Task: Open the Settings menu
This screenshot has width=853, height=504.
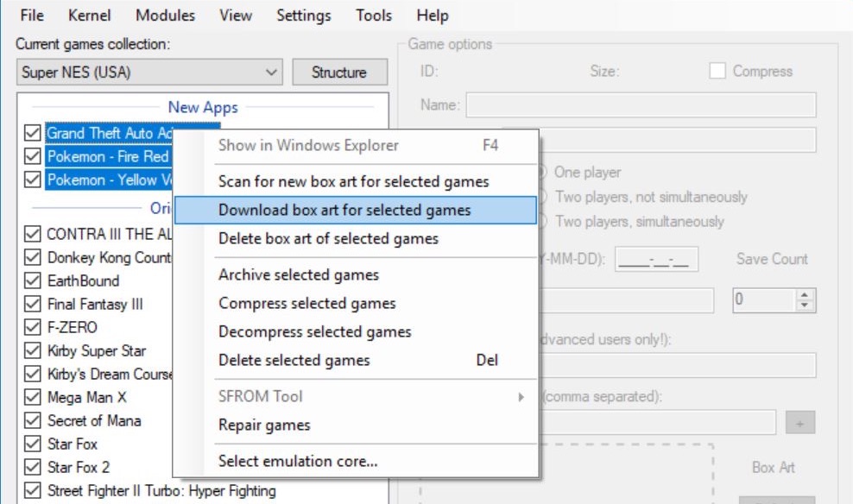Action: [304, 16]
